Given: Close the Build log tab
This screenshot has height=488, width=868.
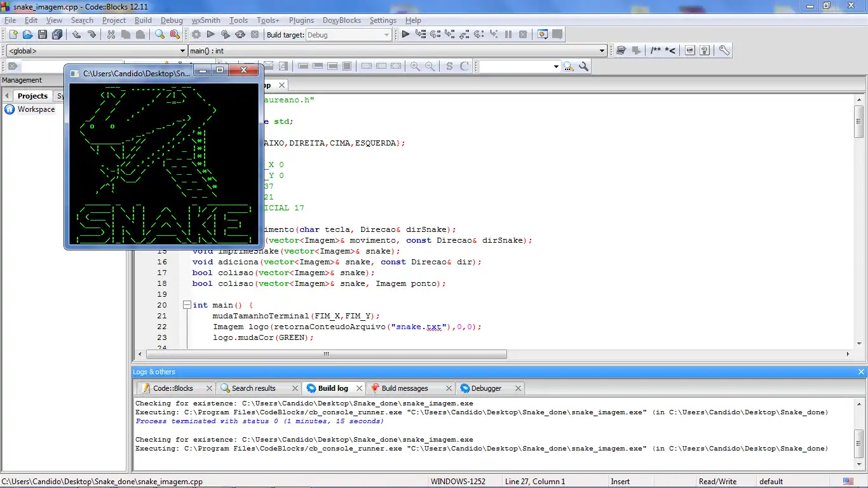Looking at the screenshot, I should pos(359,388).
